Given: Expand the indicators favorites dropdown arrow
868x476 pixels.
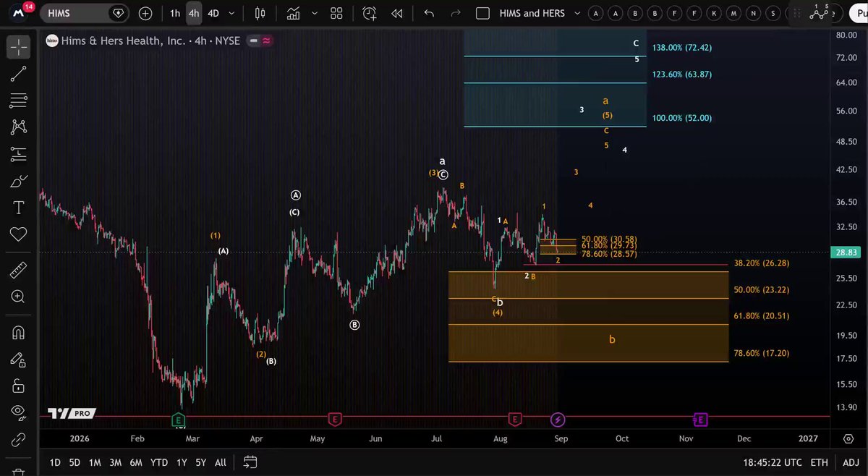Looking at the screenshot, I should [315, 13].
